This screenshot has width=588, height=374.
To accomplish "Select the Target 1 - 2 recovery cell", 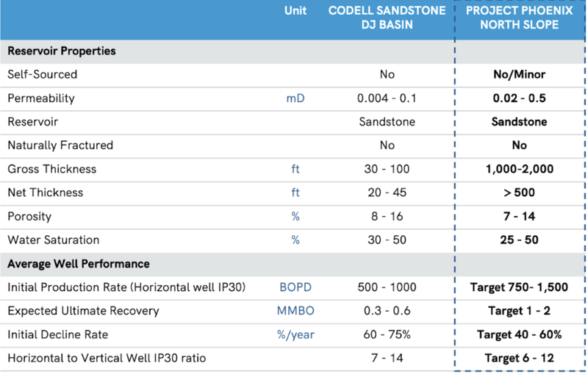I will [x=520, y=311].
